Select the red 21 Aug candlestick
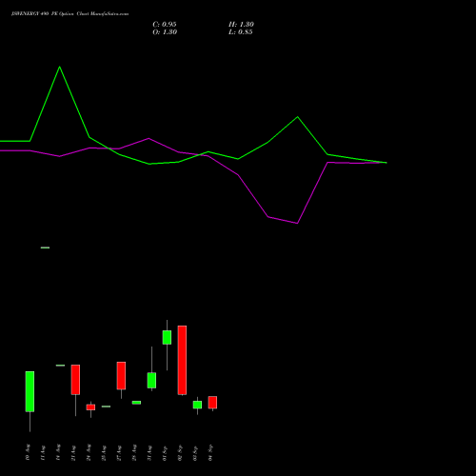Image resolution: width=476 pixels, height=476 pixels. (75, 380)
